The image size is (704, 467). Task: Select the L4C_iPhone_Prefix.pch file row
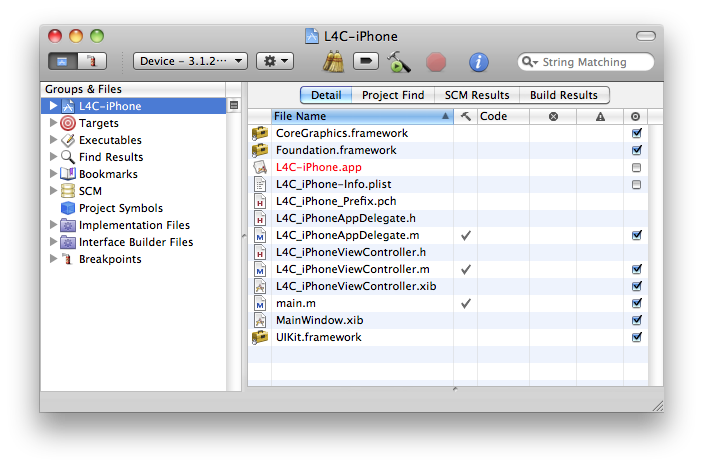pyautogui.click(x=448, y=201)
